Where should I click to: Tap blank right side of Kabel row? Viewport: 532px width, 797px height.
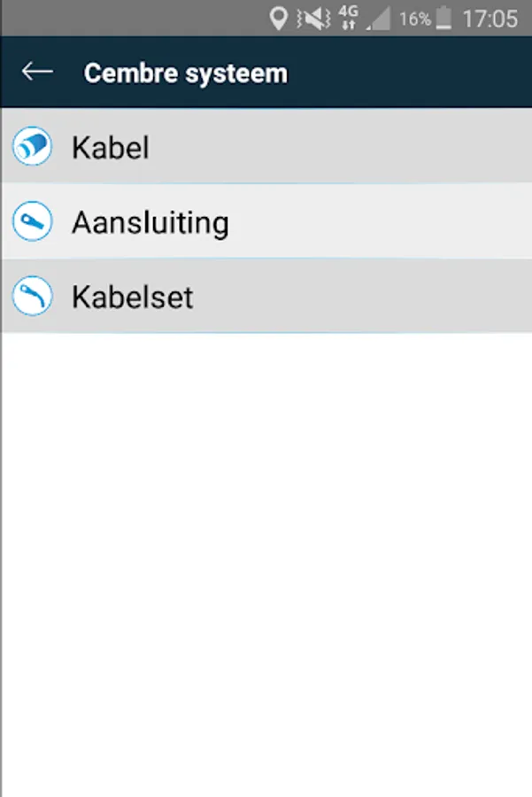pos(398,147)
